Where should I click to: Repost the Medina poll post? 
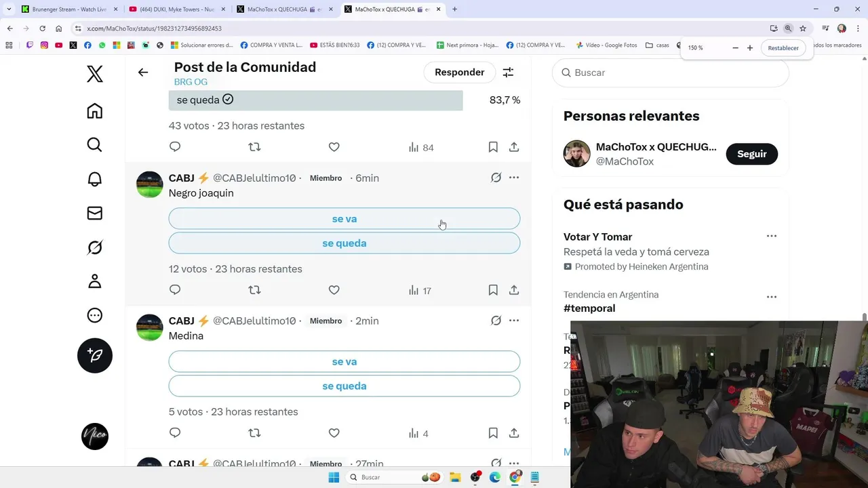coord(254,433)
